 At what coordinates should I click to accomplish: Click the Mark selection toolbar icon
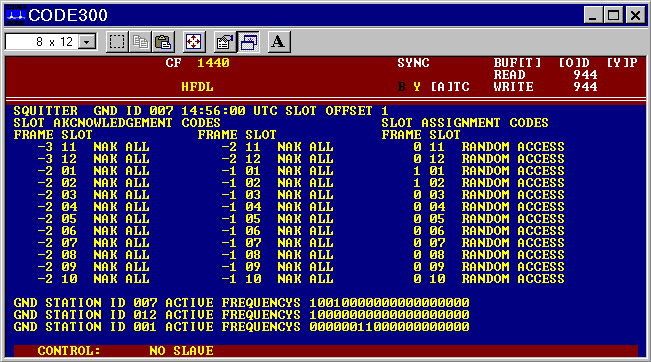coord(117,42)
